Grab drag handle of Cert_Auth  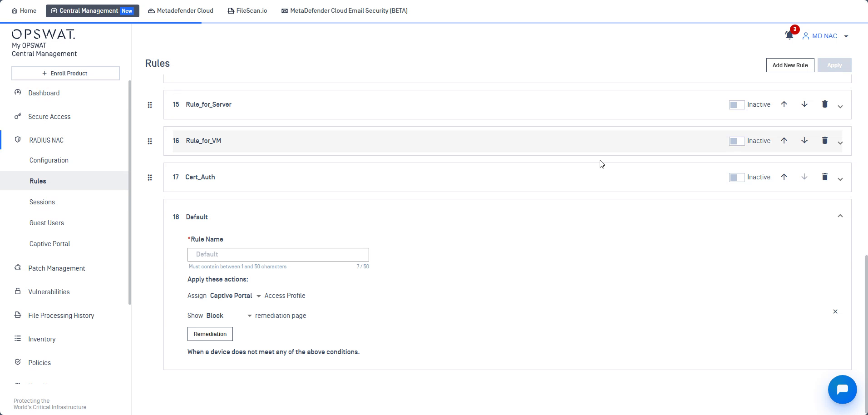(150, 178)
